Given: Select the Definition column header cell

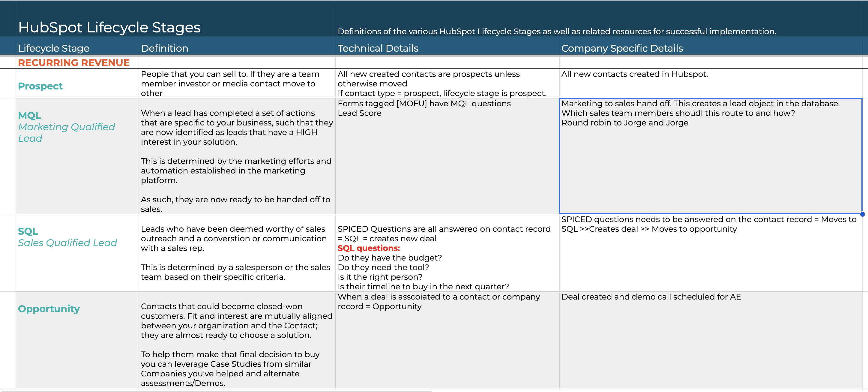Looking at the screenshot, I should coord(164,48).
